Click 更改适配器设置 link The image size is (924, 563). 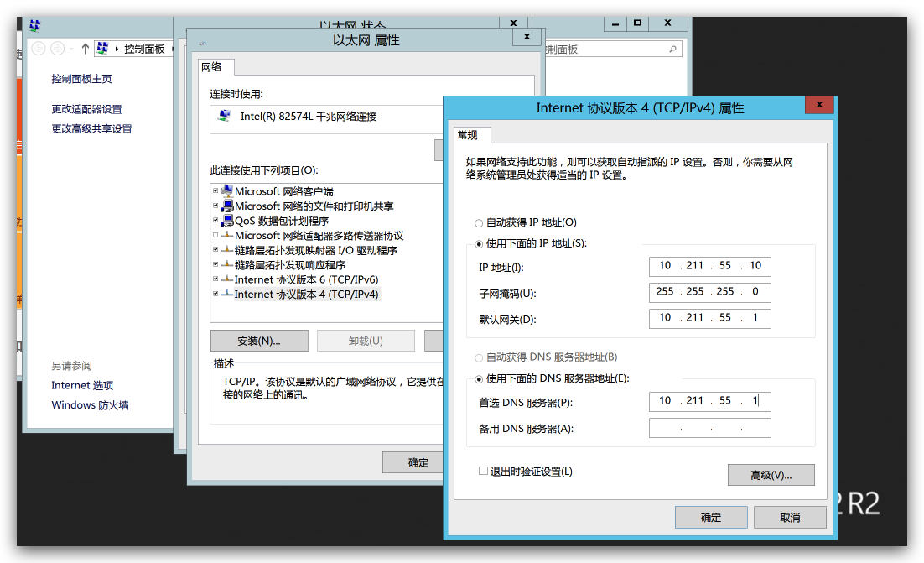(86, 109)
